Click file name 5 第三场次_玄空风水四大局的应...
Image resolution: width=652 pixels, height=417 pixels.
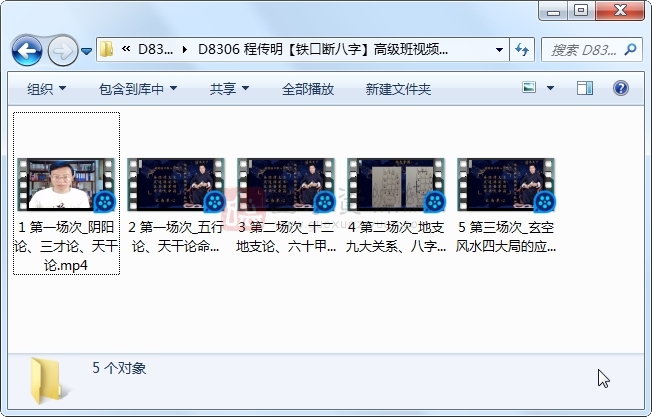506,237
